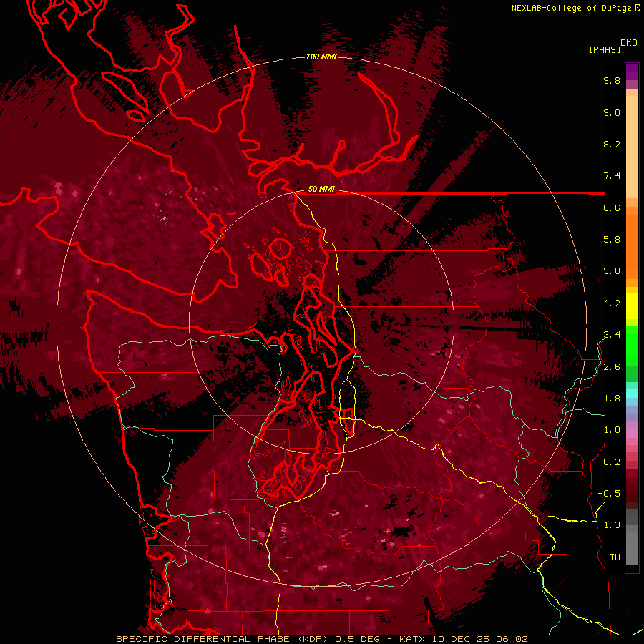Click the -1.3 legend value
This screenshot has height=644, width=644.
click(x=609, y=526)
